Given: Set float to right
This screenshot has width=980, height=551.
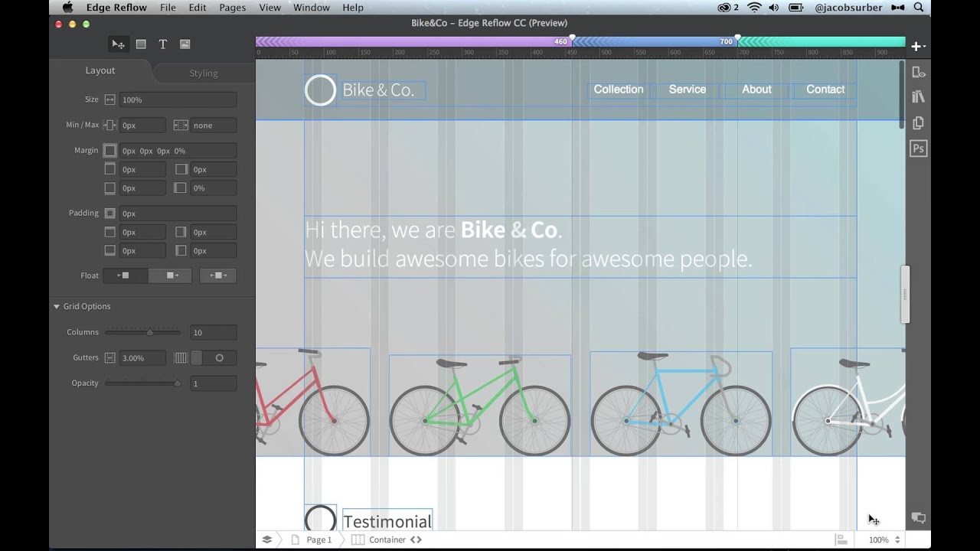Looking at the screenshot, I should point(170,275).
